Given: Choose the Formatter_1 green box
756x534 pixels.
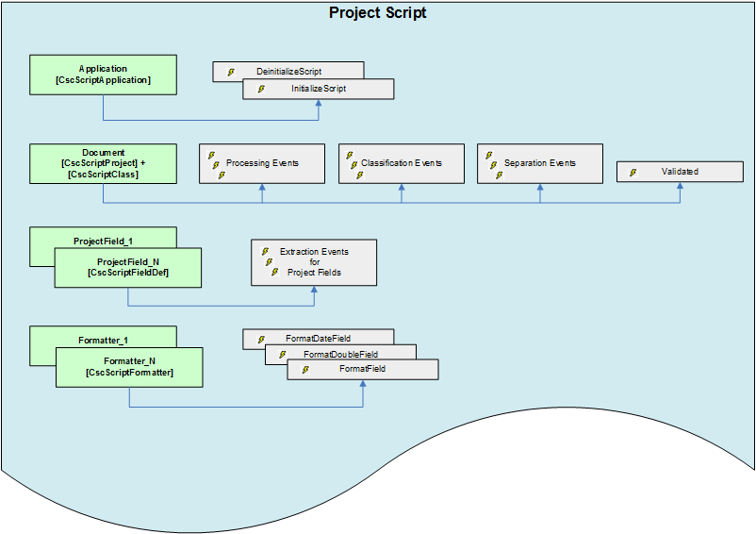Looking at the screenshot, I should [x=103, y=337].
